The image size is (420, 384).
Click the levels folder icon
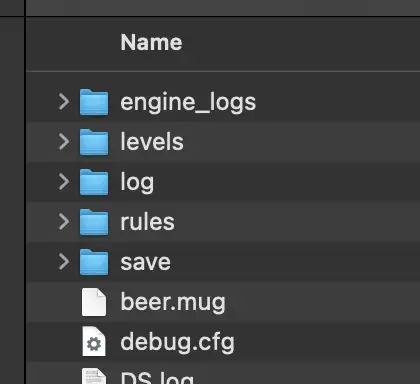coord(94,142)
